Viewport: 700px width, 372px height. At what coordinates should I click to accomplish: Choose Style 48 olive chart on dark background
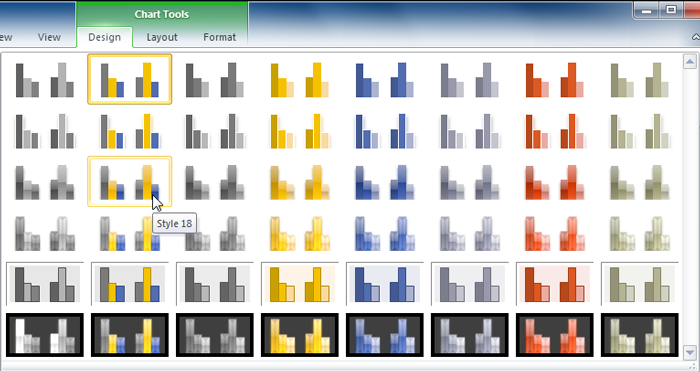640,335
